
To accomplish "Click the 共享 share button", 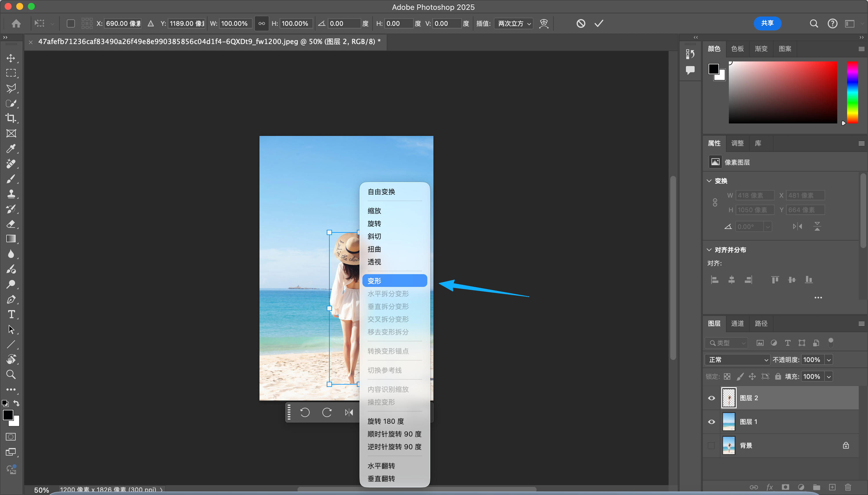I will click(767, 23).
